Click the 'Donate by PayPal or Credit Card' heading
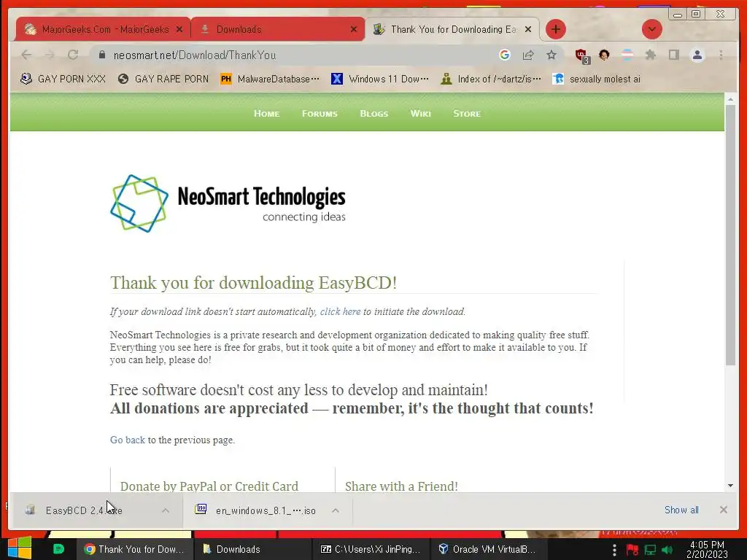 tap(209, 486)
